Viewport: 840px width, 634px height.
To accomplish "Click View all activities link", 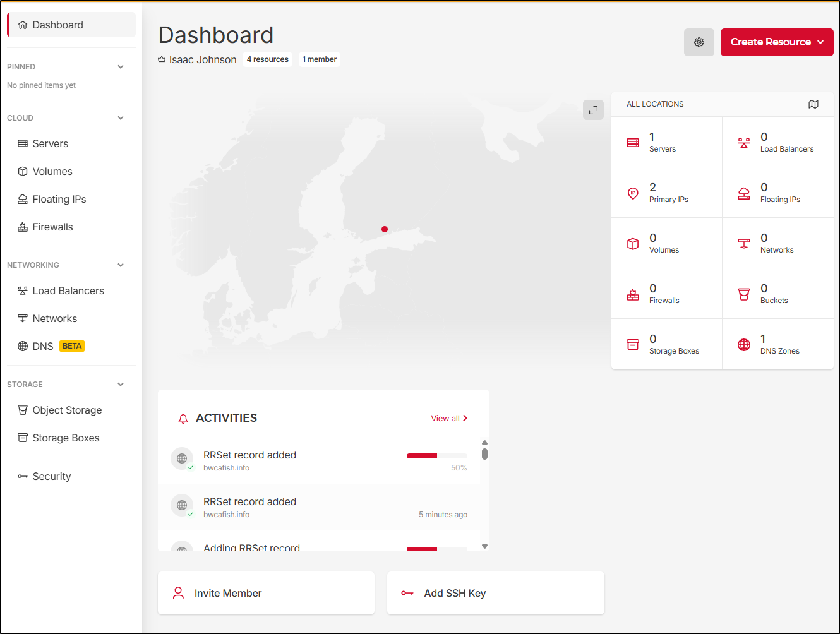I will (449, 419).
